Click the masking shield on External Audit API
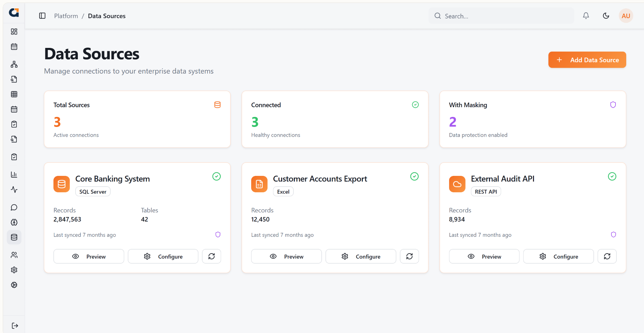 [613, 235]
